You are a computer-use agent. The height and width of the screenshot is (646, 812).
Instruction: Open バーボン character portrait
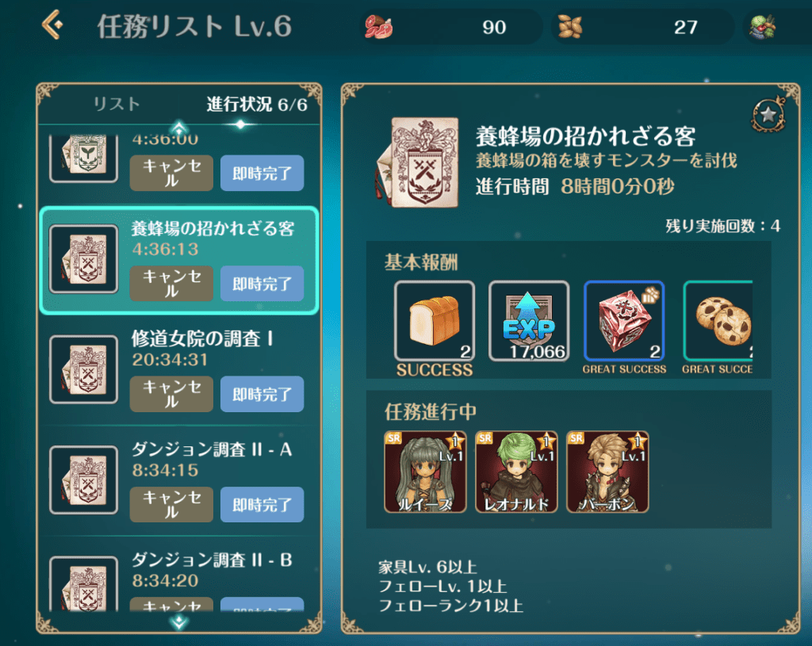pyautogui.click(x=607, y=472)
